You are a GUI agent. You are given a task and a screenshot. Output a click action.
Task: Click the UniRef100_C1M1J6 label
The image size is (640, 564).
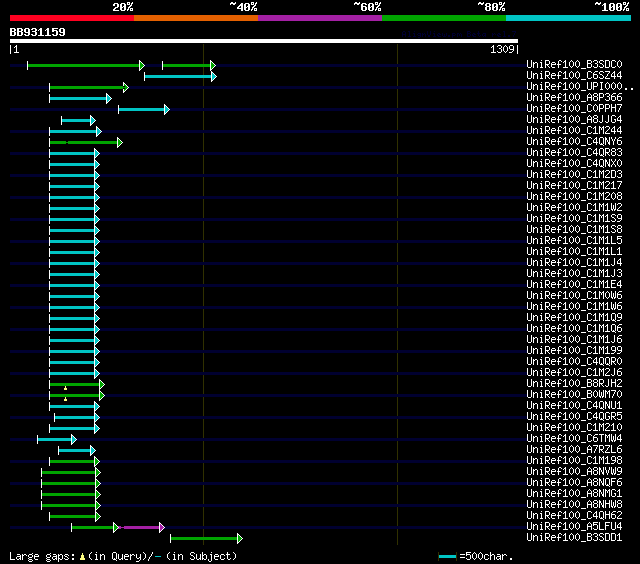click(574, 340)
